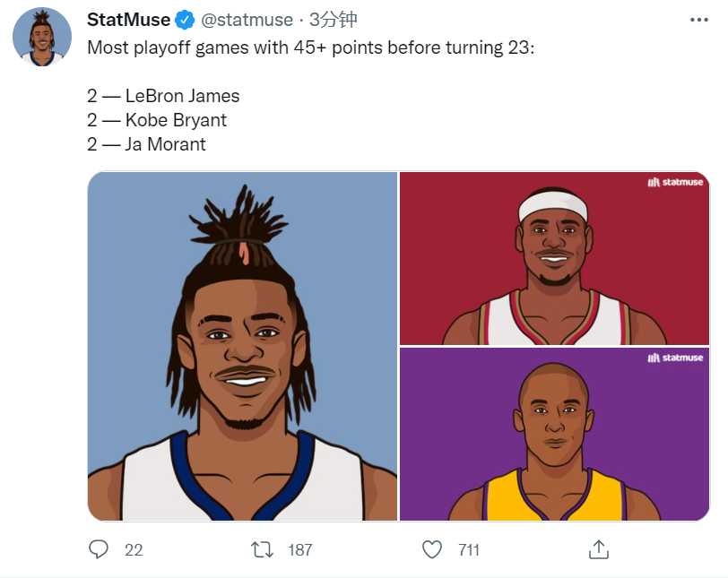Click the statmuse watermark on purple image
The width and height of the screenshot is (728, 578).
[x=675, y=358]
